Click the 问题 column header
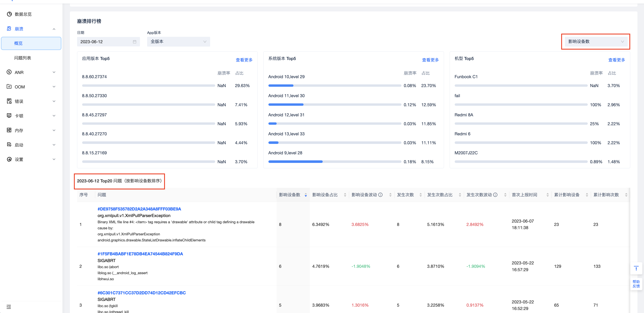 [x=102, y=195]
